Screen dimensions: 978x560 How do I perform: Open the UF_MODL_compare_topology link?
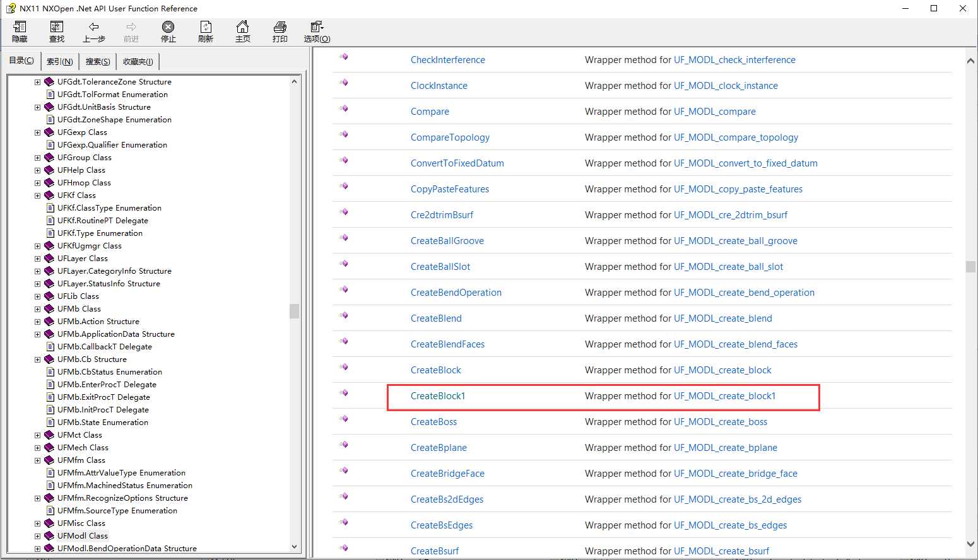coord(736,137)
